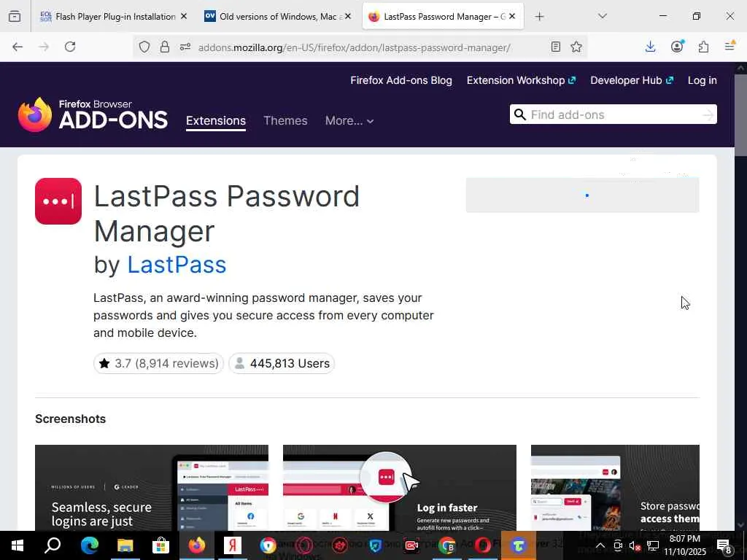The image size is (747, 560).
Task: Open Firefox Add-ons Blog link
Action: click(401, 80)
